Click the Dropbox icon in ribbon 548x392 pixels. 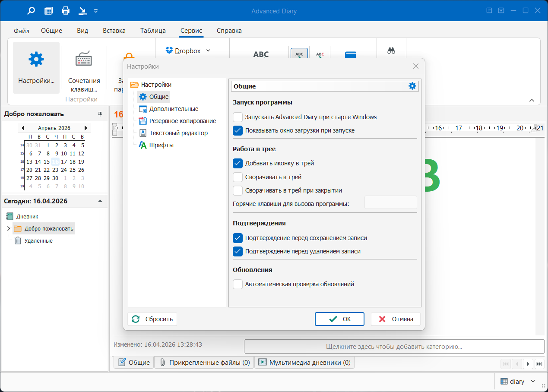point(169,51)
